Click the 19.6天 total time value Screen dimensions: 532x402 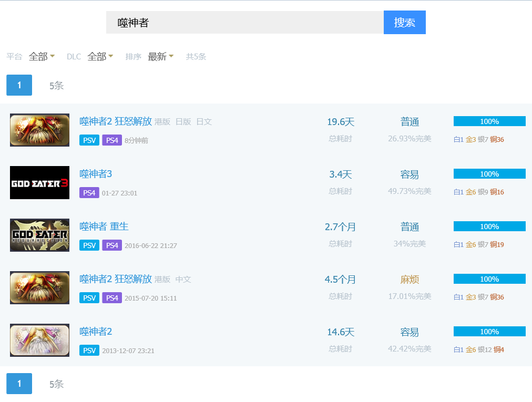[x=341, y=122]
